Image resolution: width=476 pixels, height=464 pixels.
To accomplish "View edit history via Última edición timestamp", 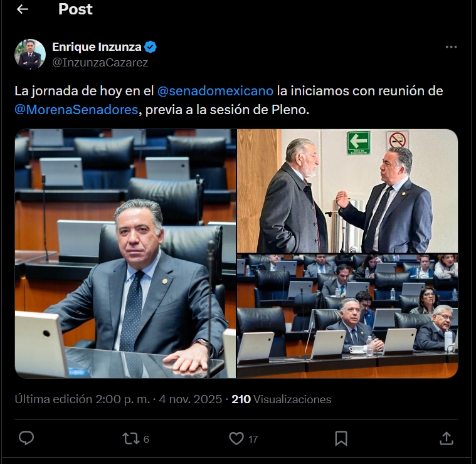I will [82, 399].
